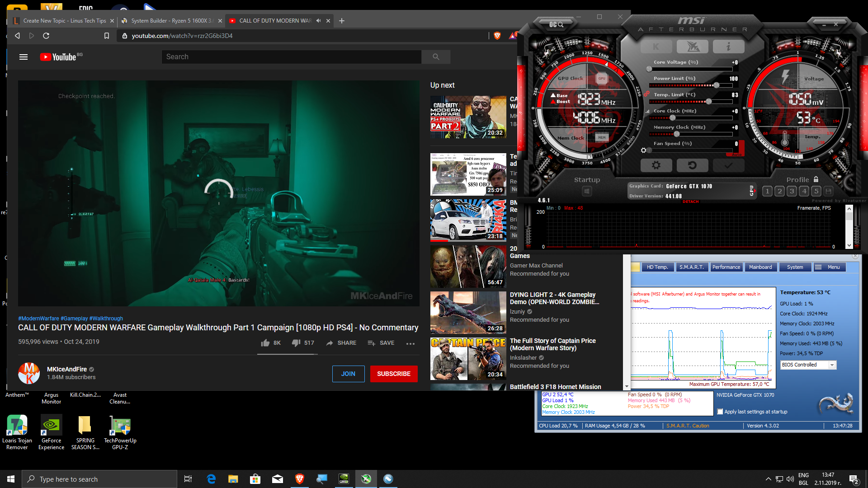
Task: Open Argus Monitor hamburger Menu
Action: click(829, 267)
